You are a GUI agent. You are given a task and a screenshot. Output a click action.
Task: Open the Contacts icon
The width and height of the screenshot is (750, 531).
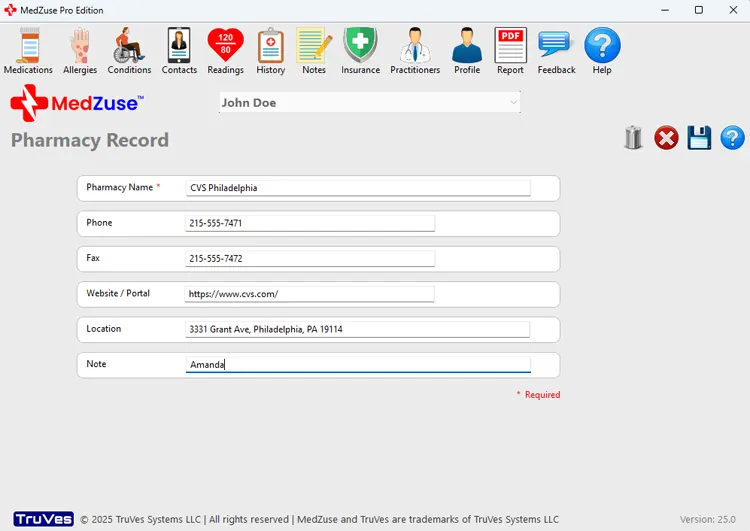point(179,50)
